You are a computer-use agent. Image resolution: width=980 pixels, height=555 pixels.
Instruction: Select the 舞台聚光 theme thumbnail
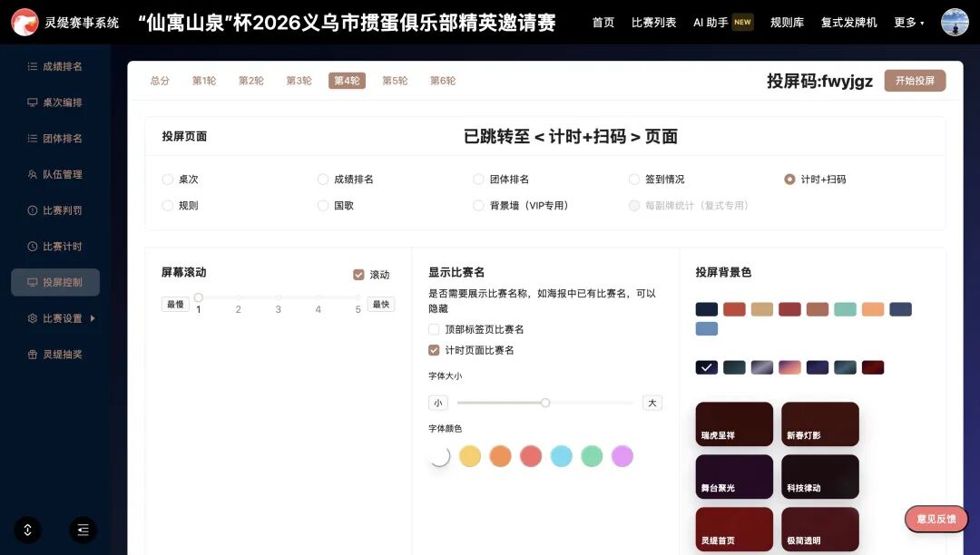click(x=734, y=476)
